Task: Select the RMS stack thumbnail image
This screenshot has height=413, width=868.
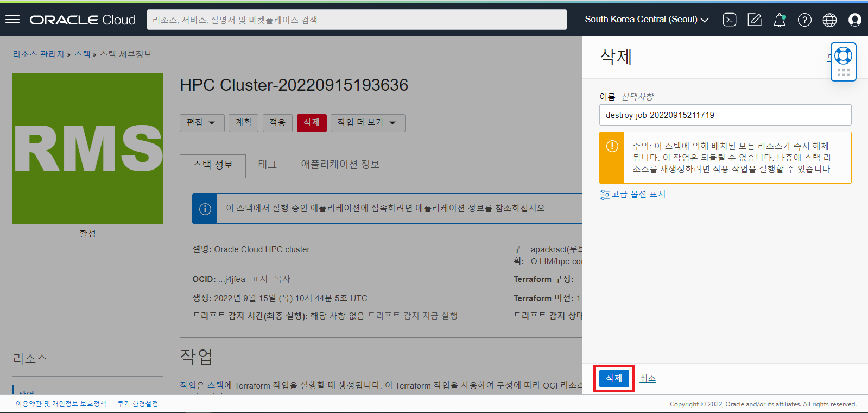Action: point(87,148)
